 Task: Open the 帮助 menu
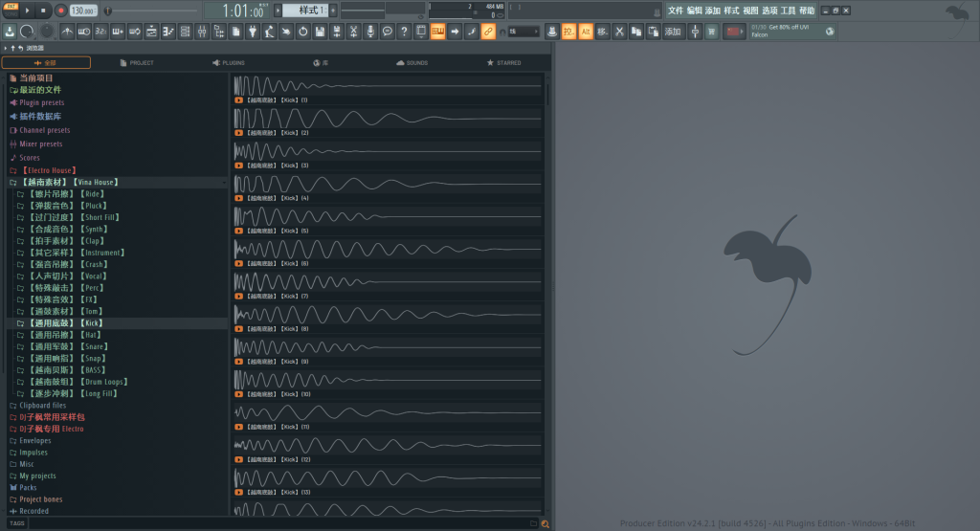[807, 11]
